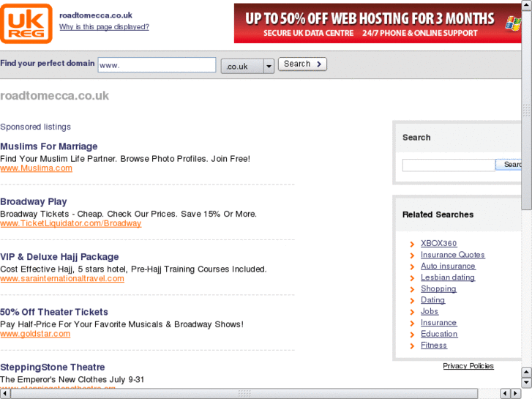The image size is (532, 399).
Task: Open the plain Insurance related search
Action: (x=438, y=323)
